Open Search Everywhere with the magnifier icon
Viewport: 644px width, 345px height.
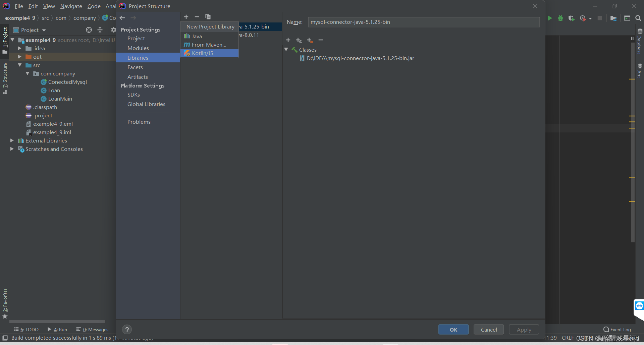[x=638, y=18]
